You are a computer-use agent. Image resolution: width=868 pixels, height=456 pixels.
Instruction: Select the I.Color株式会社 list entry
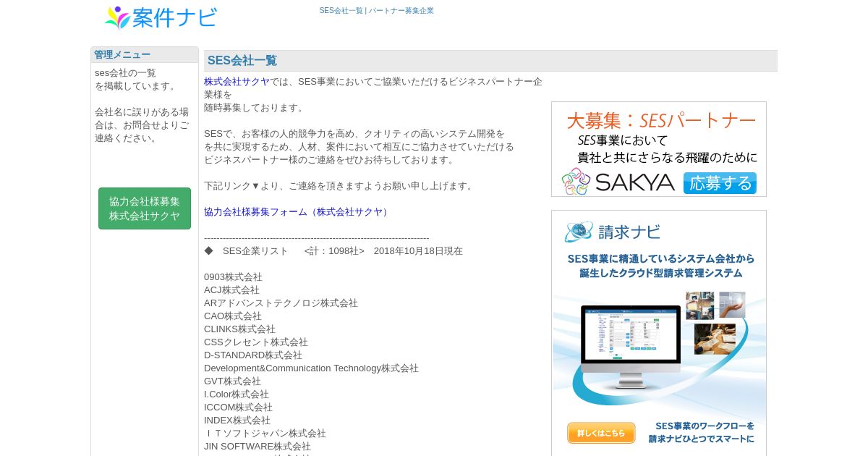point(237,394)
